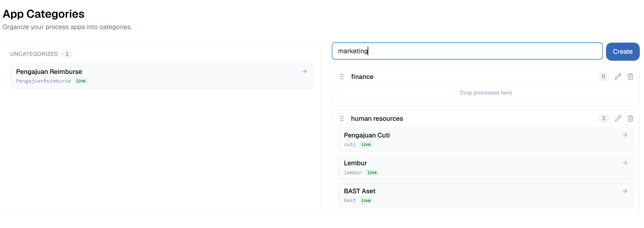The image size is (644, 228).
Task: Grab the drag handle of human resources
Action: [342, 118]
